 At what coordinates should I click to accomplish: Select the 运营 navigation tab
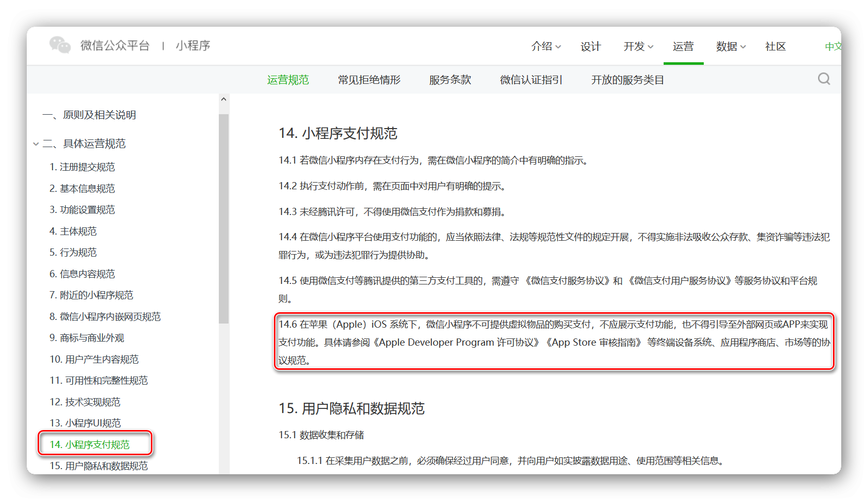click(x=683, y=46)
